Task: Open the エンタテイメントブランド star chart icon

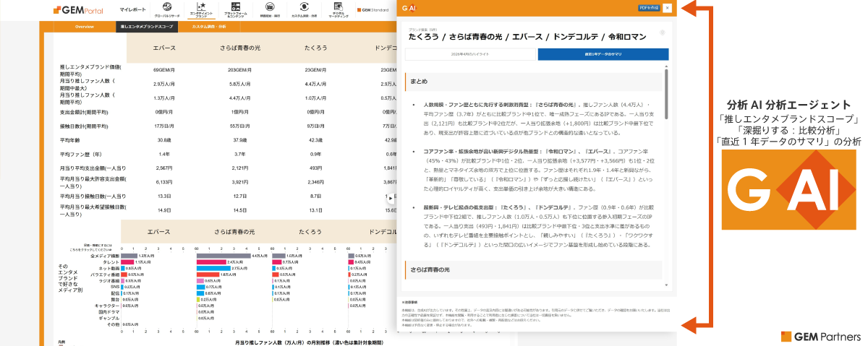Action: tap(202, 10)
